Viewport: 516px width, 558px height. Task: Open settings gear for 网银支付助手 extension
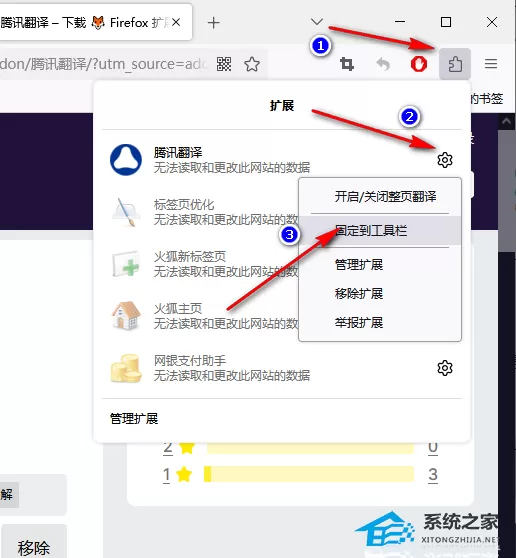[445, 368]
